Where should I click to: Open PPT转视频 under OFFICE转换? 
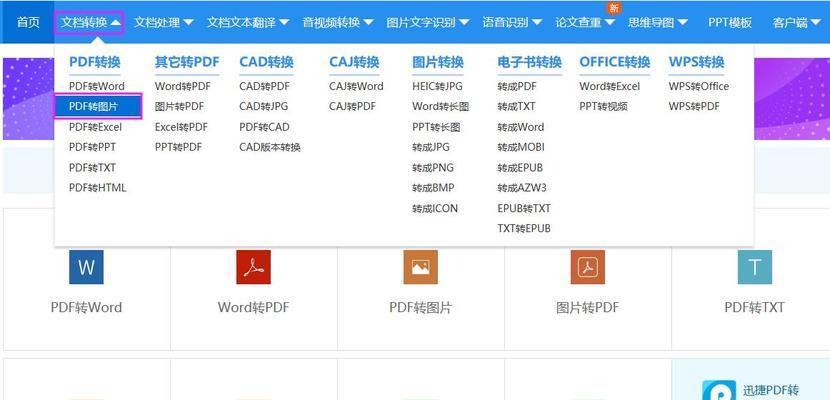[603, 106]
